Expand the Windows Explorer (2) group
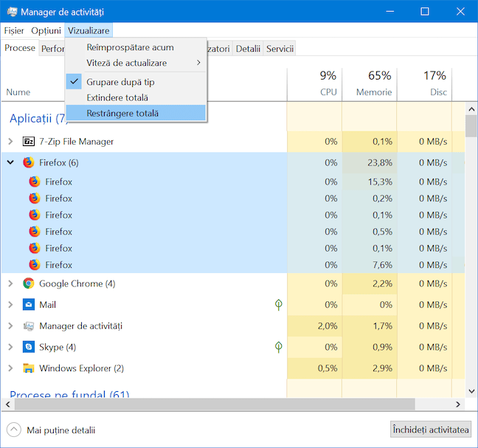 [x=10, y=368]
